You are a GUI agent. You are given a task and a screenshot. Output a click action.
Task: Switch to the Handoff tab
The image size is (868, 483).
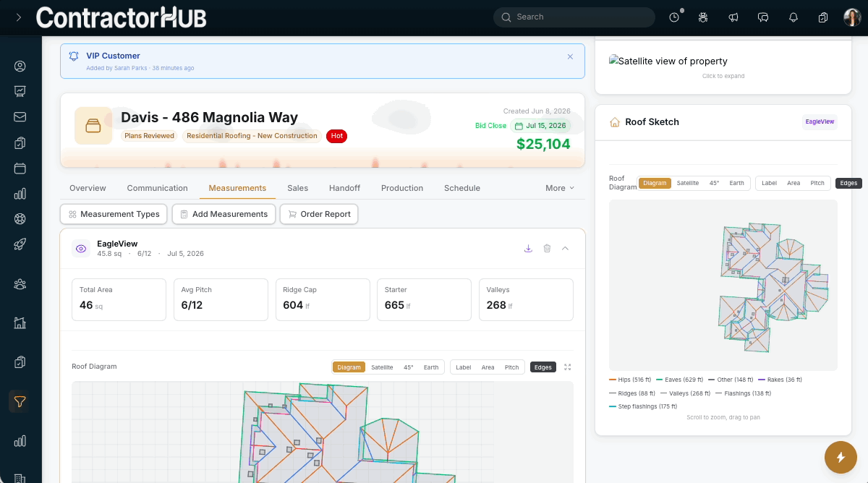tap(344, 188)
